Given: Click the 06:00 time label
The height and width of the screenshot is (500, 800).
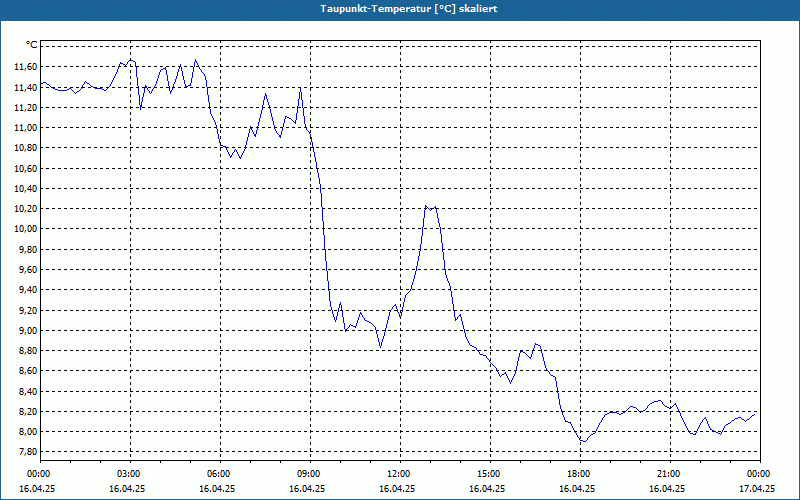Looking at the screenshot, I should 220,474.
